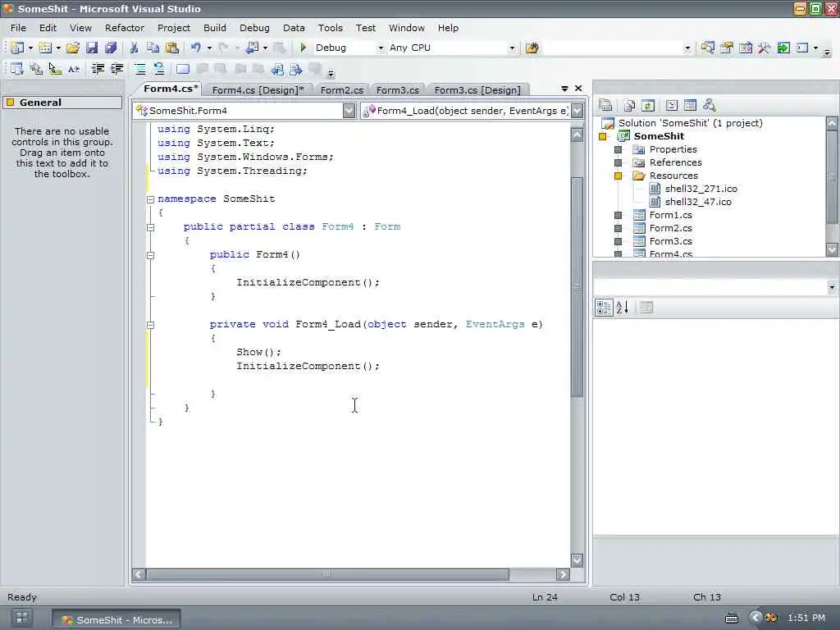Image resolution: width=840 pixels, height=630 pixels.
Task: Open the Properties Window toolbar icon
Action: pyautogui.click(x=727, y=48)
